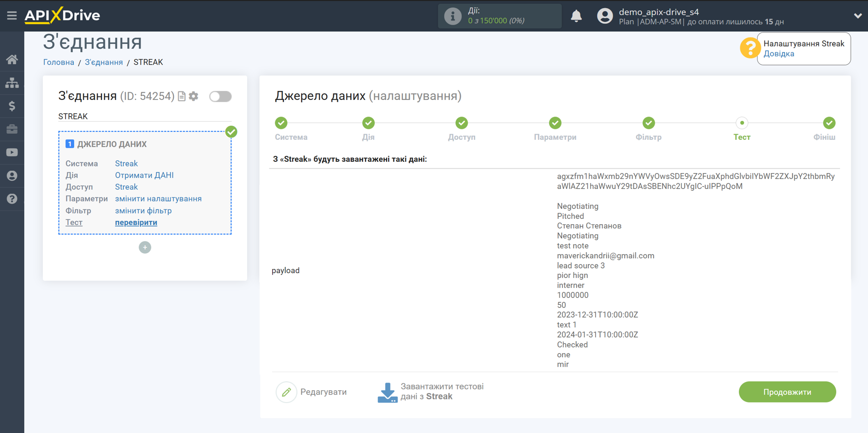The height and width of the screenshot is (433, 868).
Task: Open notifications bell
Action: click(x=576, y=16)
